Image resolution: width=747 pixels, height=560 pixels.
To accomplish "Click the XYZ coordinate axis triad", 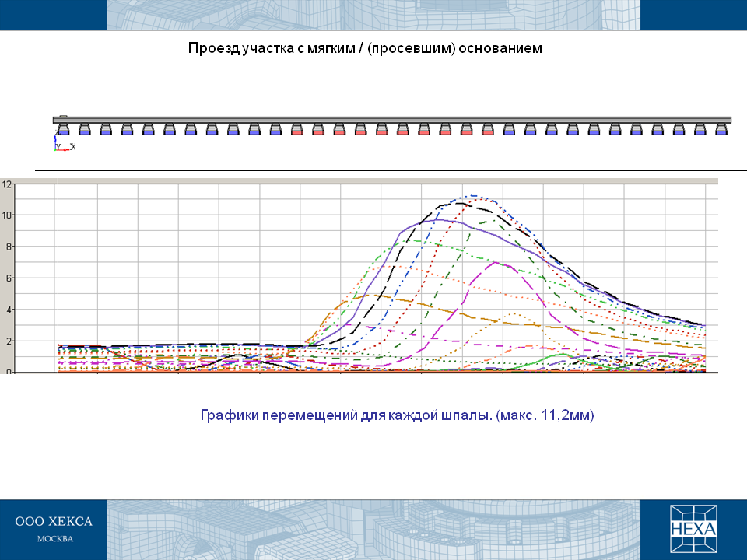I will [x=65, y=145].
